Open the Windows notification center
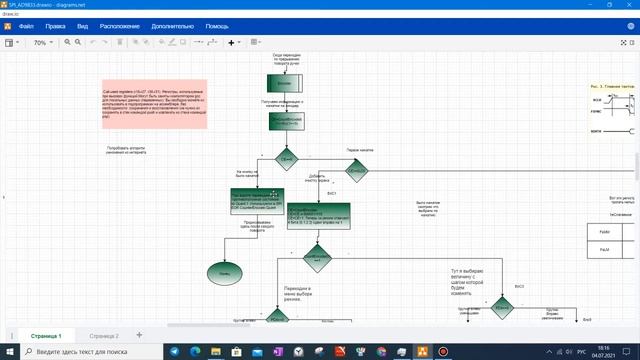The height and width of the screenshot is (360, 640). point(627,351)
